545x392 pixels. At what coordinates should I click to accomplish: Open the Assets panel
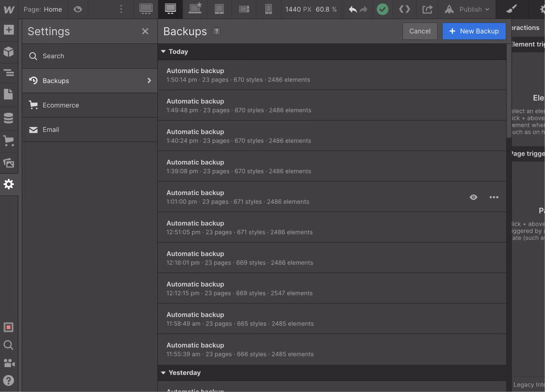9,163
